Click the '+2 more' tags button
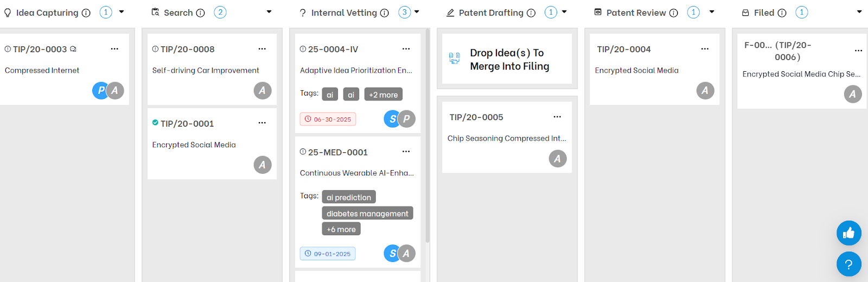The height and width of the screenshot is (282, 868). (x=383, y=95)
